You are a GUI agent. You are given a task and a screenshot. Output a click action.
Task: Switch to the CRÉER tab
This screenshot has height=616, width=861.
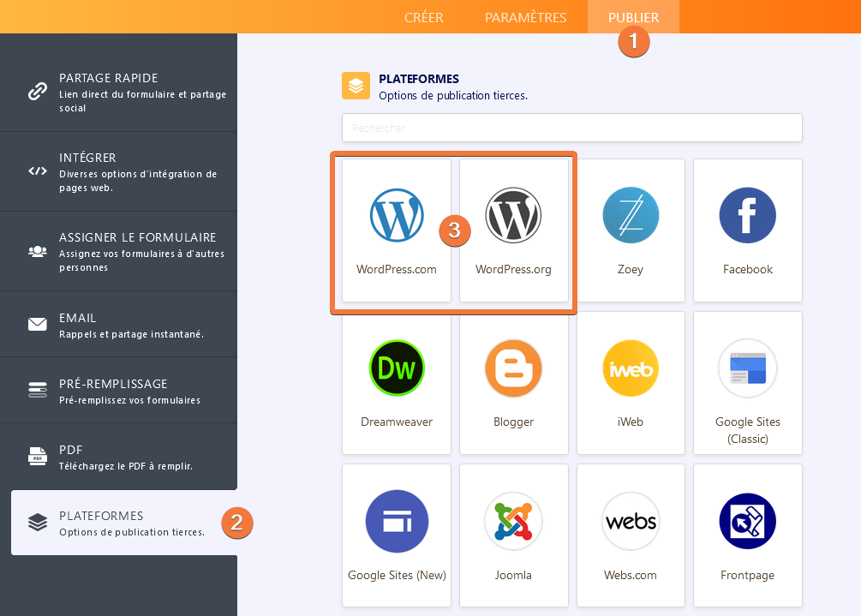[423, 18]
